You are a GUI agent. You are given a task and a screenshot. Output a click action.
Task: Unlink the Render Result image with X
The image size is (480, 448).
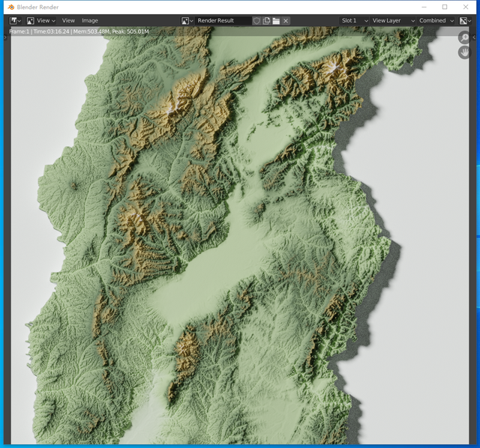286,20
